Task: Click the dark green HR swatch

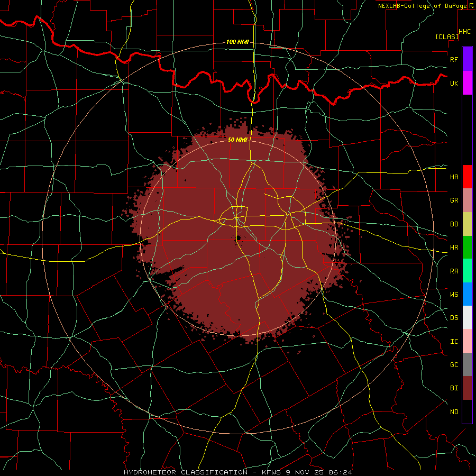Action: (467, 248)
